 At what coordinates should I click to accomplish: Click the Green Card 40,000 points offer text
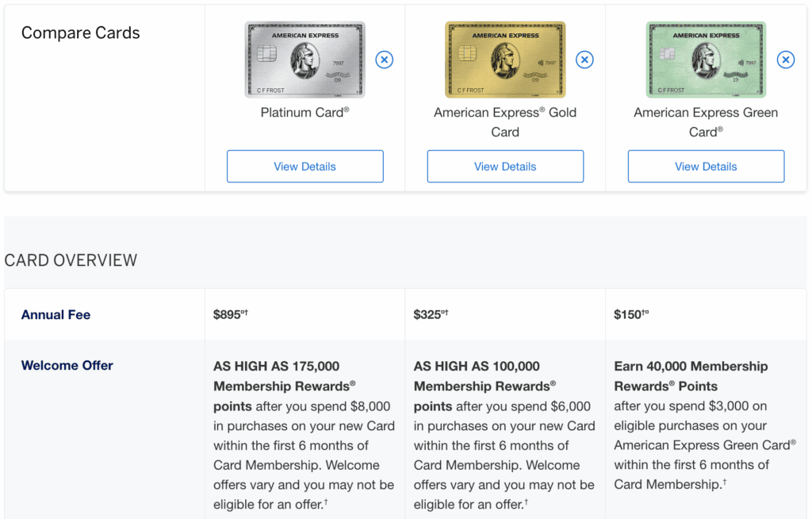pyautogui.click(x=691, y=376)
